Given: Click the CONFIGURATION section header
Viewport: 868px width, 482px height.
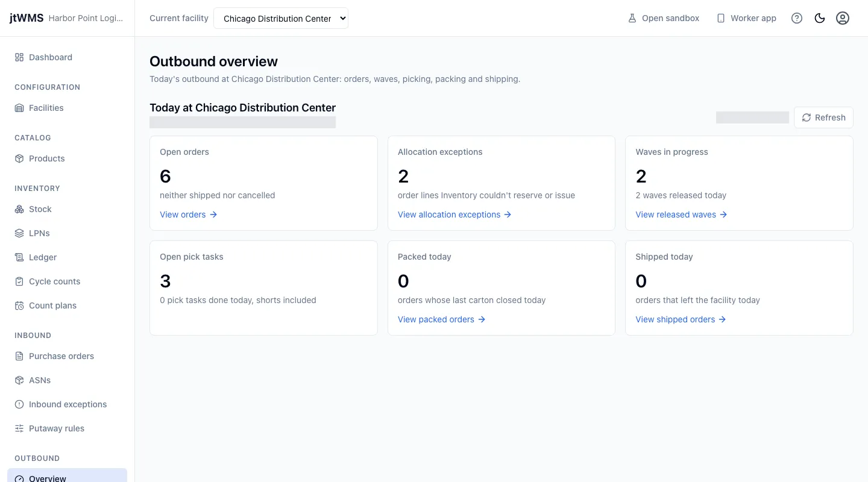Looking at the screenshot, I should tap(48, 87).
